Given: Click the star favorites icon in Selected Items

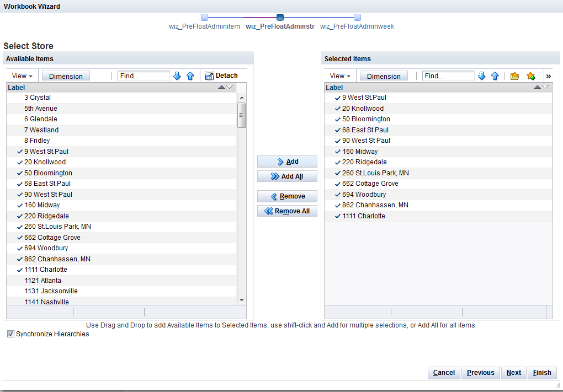Looking at the screenshot, I should [530, 76].
